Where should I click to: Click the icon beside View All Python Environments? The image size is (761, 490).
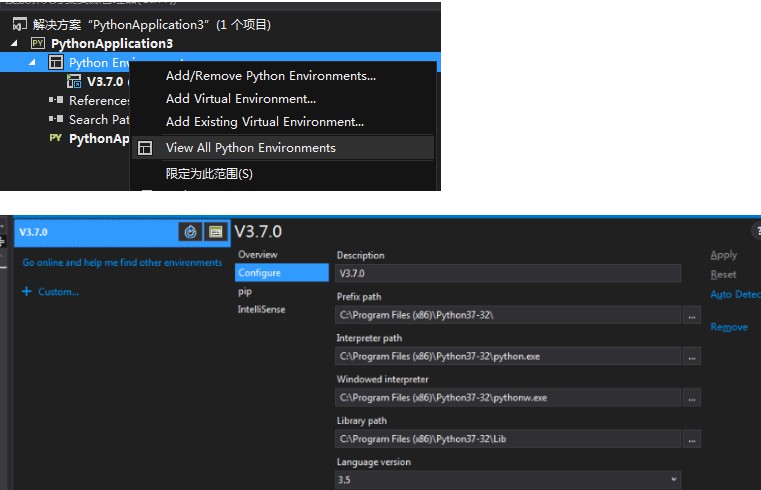pos(145,148)
